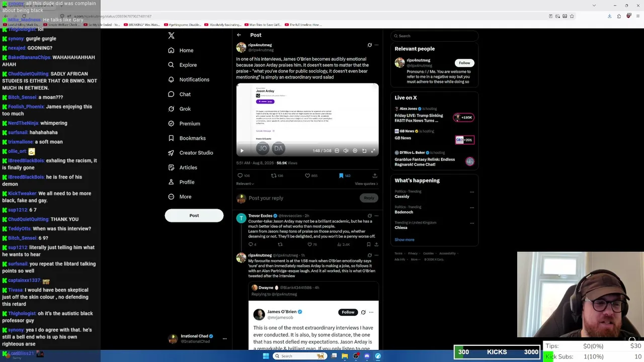This screenshot has height=362, width=644.
Task: Mute the video volume
Action: coord(346,151)
